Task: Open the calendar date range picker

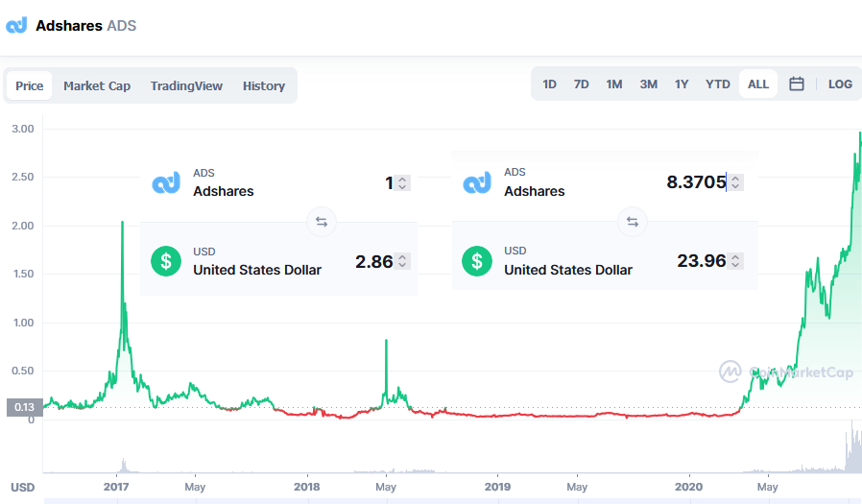Action: pos(796,84)
